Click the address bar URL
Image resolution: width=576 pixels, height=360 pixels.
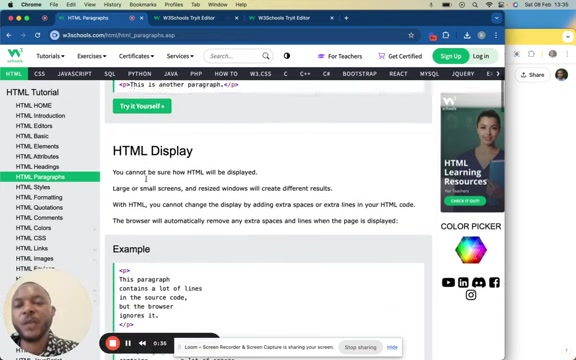[119, 35]
